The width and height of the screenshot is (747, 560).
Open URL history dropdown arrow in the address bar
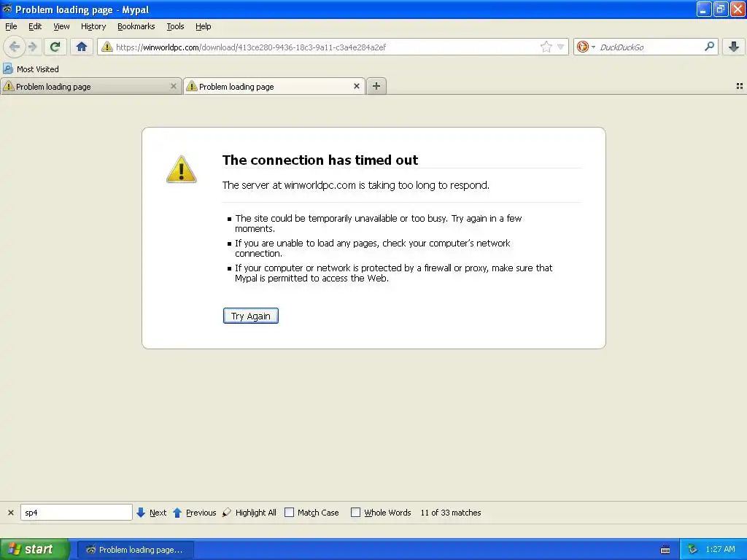tap(561, 47)
